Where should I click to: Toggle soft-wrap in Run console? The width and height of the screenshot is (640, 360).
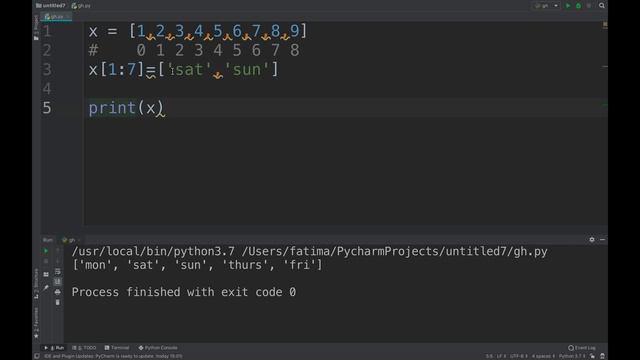(58, 272)
